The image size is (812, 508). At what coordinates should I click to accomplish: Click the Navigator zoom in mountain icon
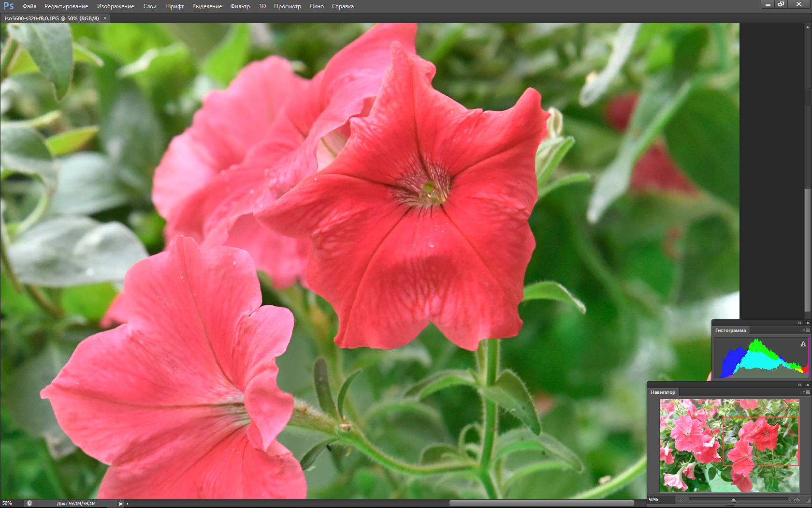[796, 500]
